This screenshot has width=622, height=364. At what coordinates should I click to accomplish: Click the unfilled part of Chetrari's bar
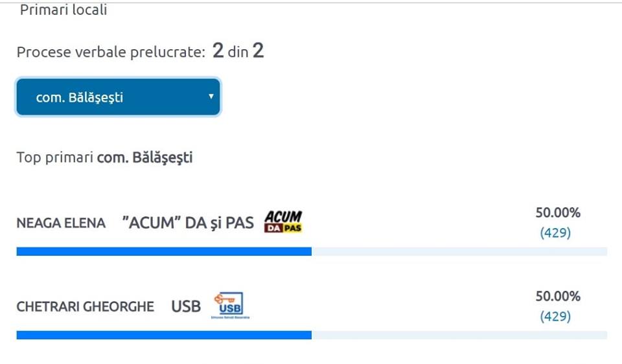[x=459, y=335]
